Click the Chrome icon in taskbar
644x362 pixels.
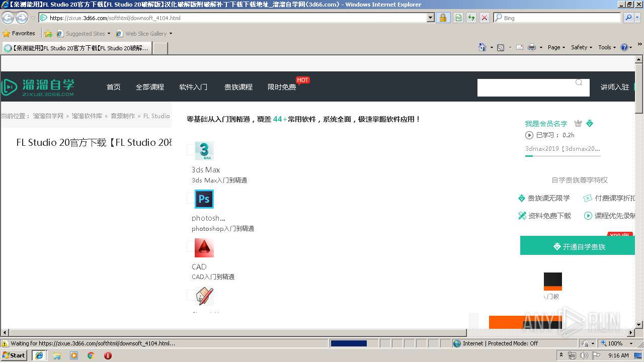click(x=91, y=355)
